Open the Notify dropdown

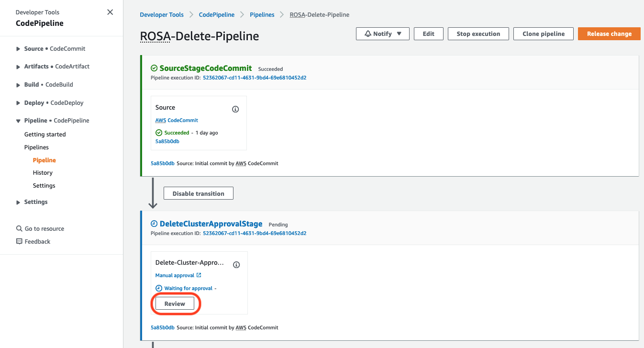tap(383, 34)
